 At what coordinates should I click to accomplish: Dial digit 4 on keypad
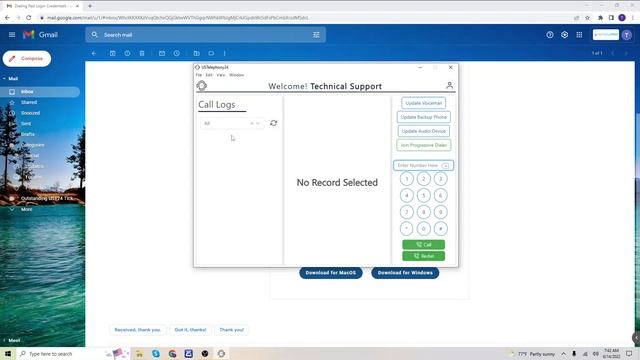pos(407,196)
